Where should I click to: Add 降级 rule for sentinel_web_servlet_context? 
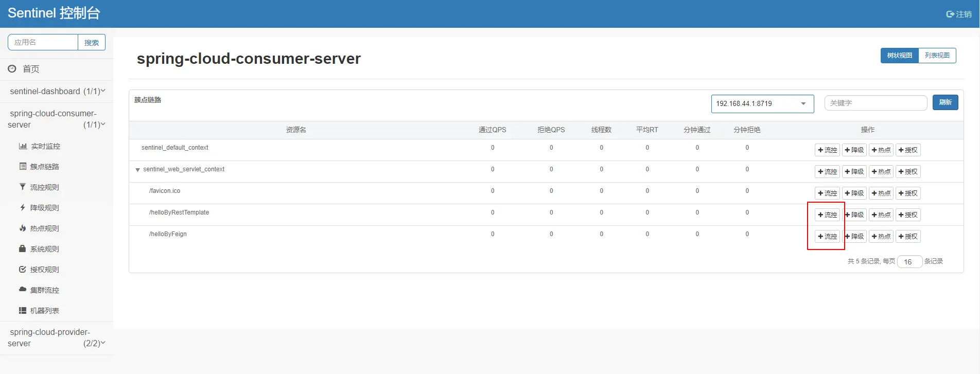pos(854,171)
